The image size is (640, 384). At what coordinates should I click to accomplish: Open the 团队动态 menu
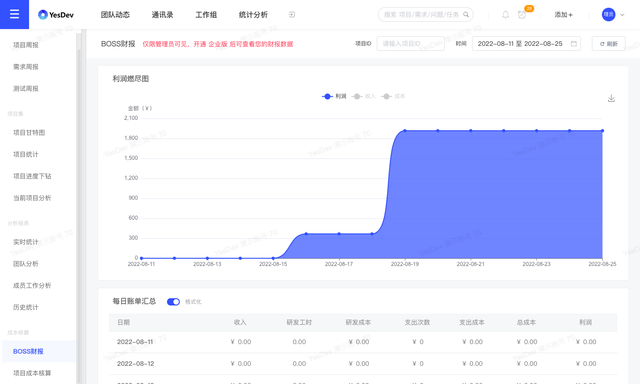click(115, 15)
